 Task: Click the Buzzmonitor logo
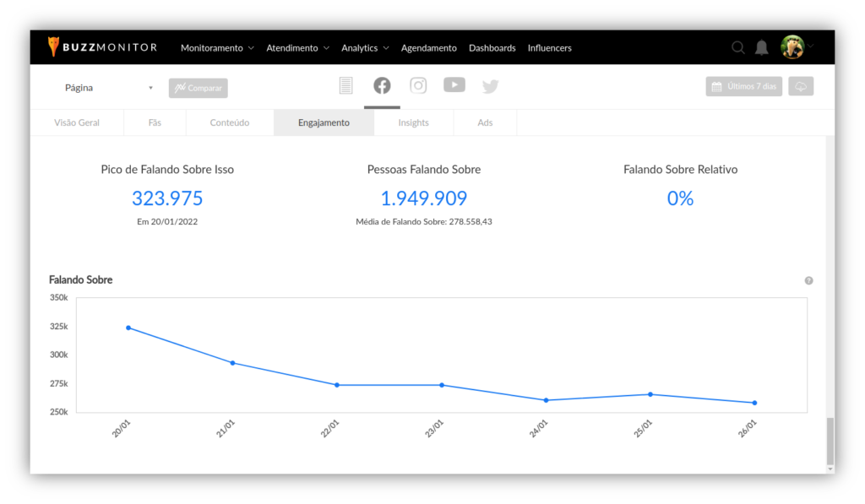coord(102,47)
